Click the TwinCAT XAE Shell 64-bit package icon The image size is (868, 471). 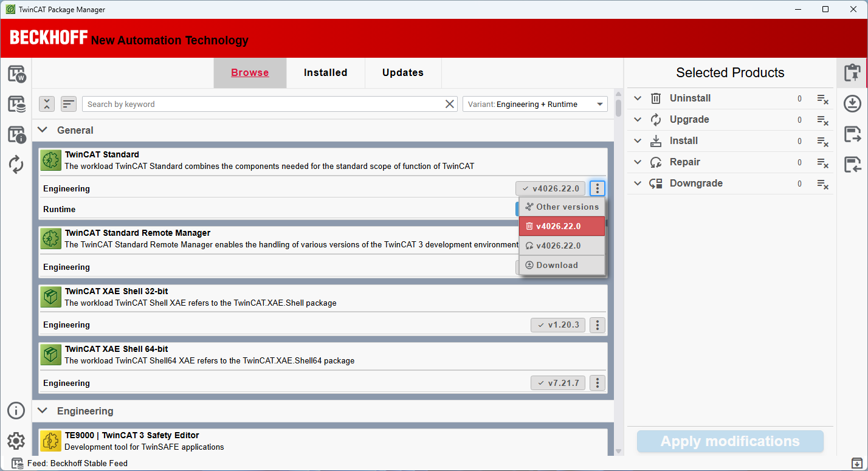coord(51,355)
